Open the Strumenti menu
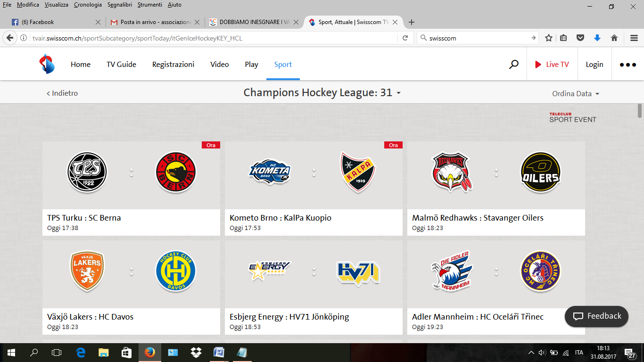 coord(150,5)
